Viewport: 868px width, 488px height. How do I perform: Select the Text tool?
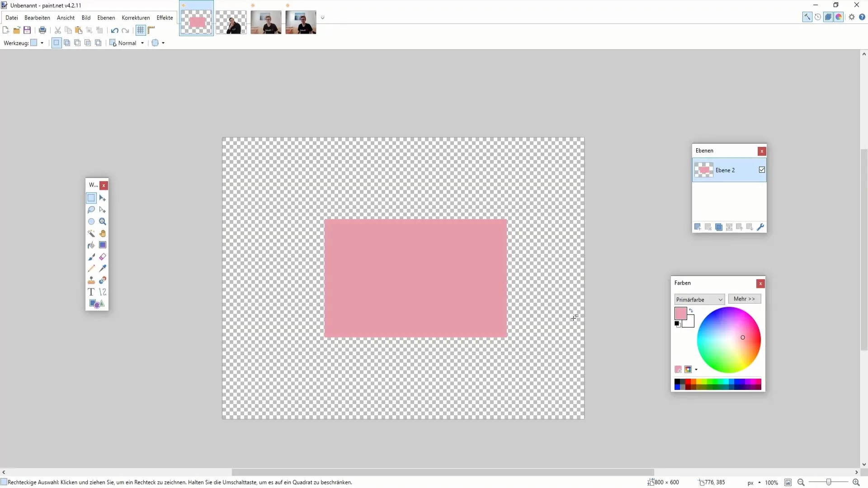(x=91, y=292)
